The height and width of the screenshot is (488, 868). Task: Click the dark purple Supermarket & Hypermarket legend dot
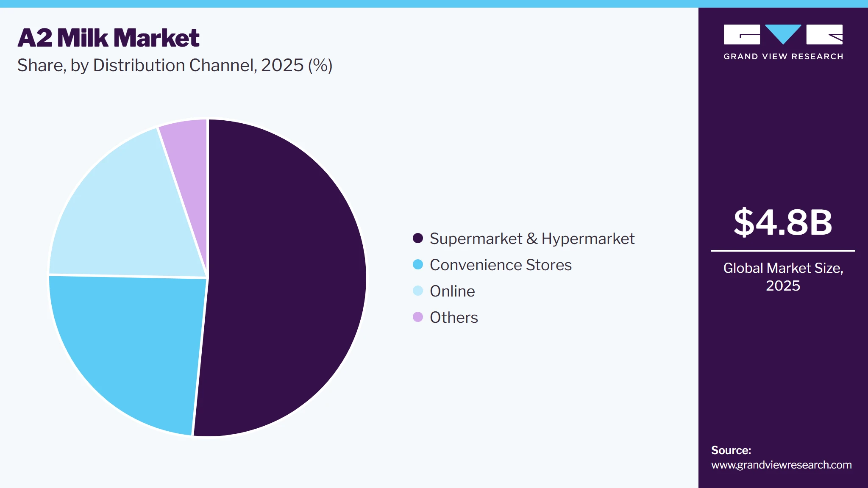click(x=418, y=238)
